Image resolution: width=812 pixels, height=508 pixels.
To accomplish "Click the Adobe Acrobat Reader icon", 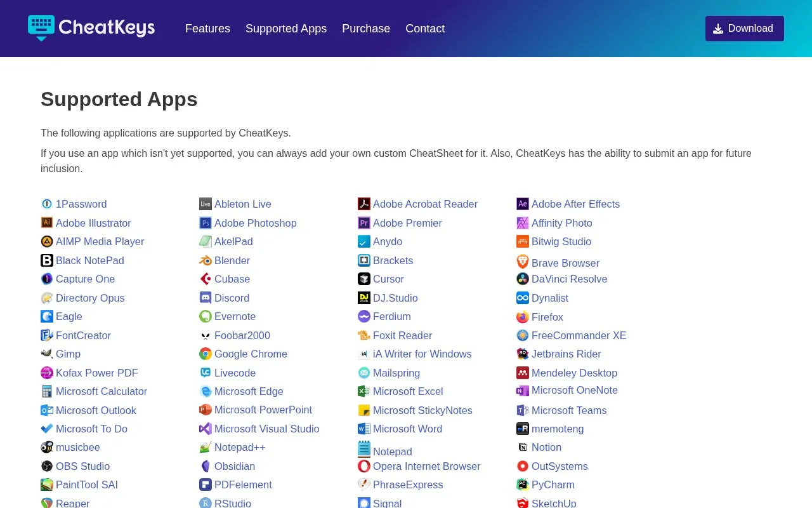I will click(x=364, y=204).
